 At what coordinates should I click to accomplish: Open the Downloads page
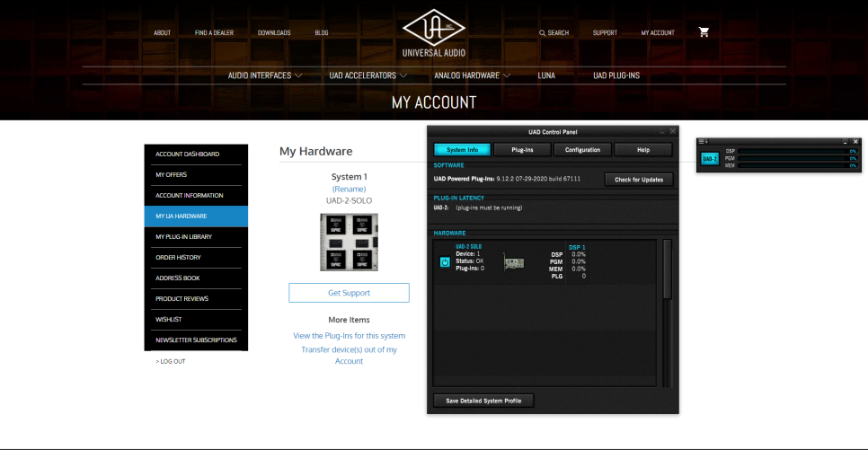[274, 32]
